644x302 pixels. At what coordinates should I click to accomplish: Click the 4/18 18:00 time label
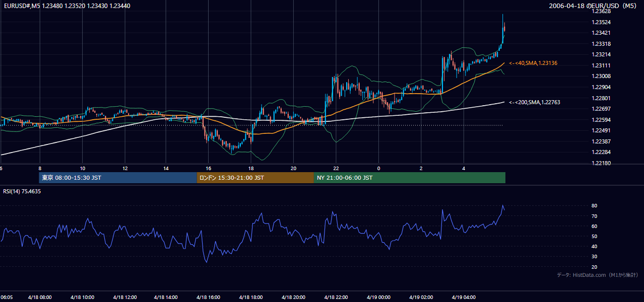point(251,297)
